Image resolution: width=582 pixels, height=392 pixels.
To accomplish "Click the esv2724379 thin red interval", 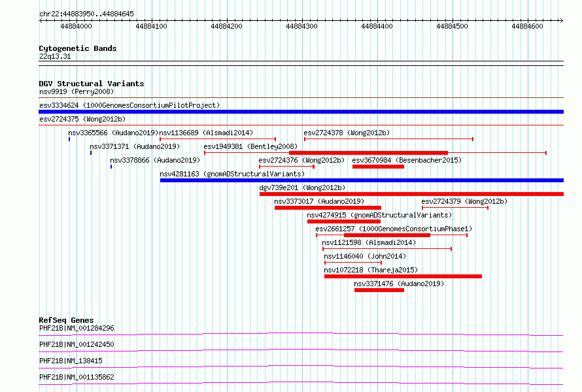I will tap(455, 208).
